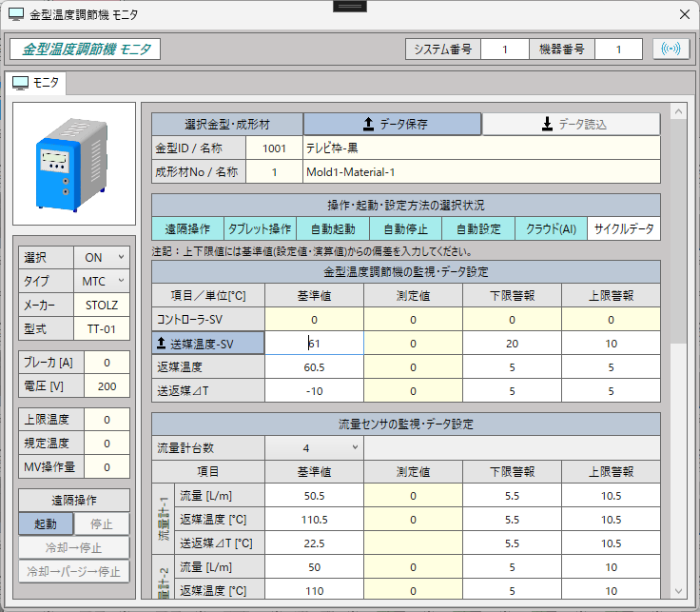The image size is (700, 612).
Task: Click 流量計-1 返媒温度 基準値 110.5
Action: [x=314, y=520]
